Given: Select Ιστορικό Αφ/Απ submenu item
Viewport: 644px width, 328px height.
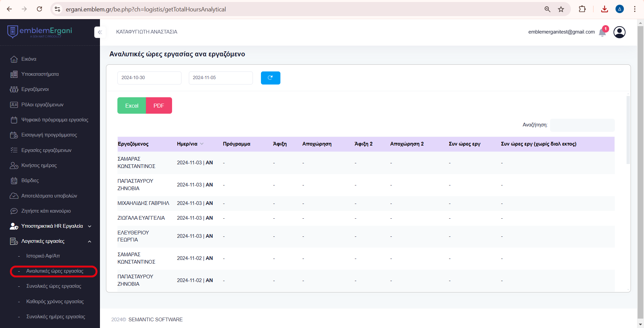Looking at the screenshot, I should click(x=43, y=256).
